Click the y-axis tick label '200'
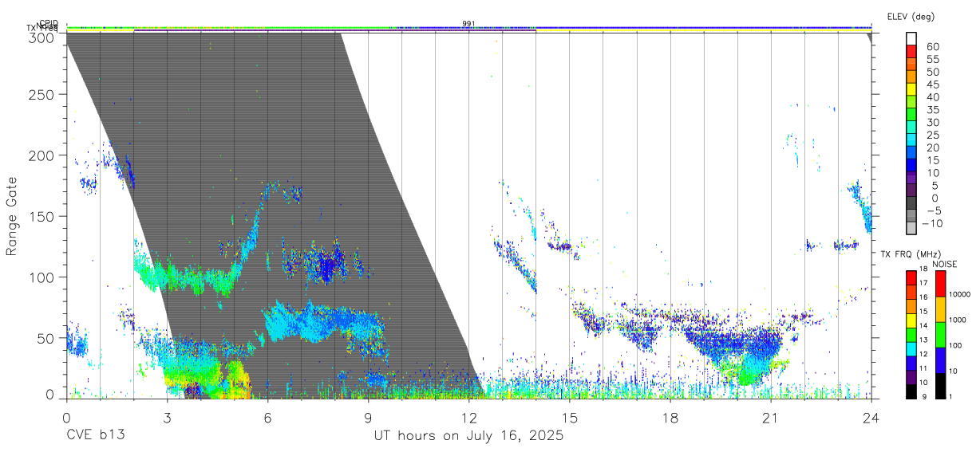This screenshot has height=452, width=980. (43, 156)
